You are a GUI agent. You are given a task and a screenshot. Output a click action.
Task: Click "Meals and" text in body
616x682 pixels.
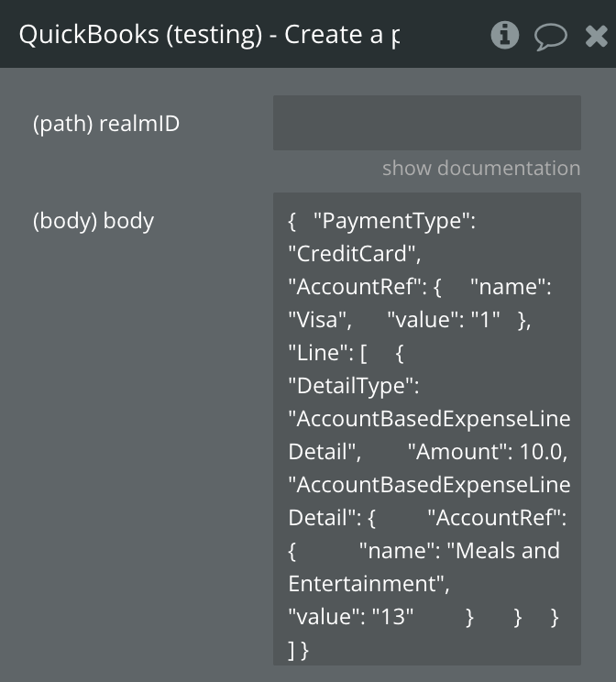[507, 551]
